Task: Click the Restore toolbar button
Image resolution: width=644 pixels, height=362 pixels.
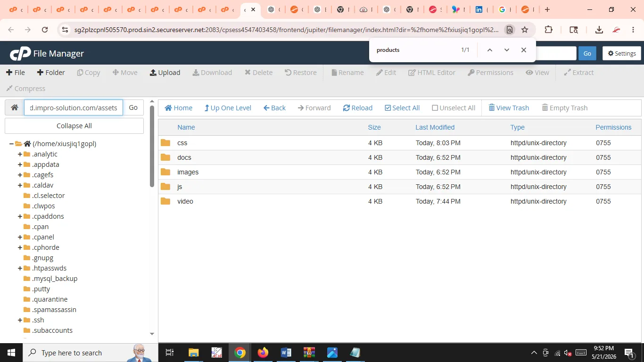Action: [x=301, y=73]
